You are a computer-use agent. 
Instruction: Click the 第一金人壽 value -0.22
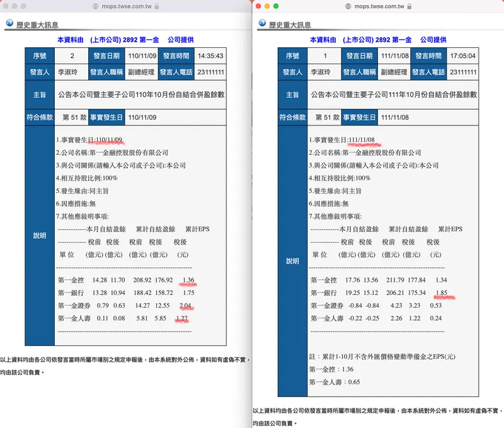click(355, 318)
